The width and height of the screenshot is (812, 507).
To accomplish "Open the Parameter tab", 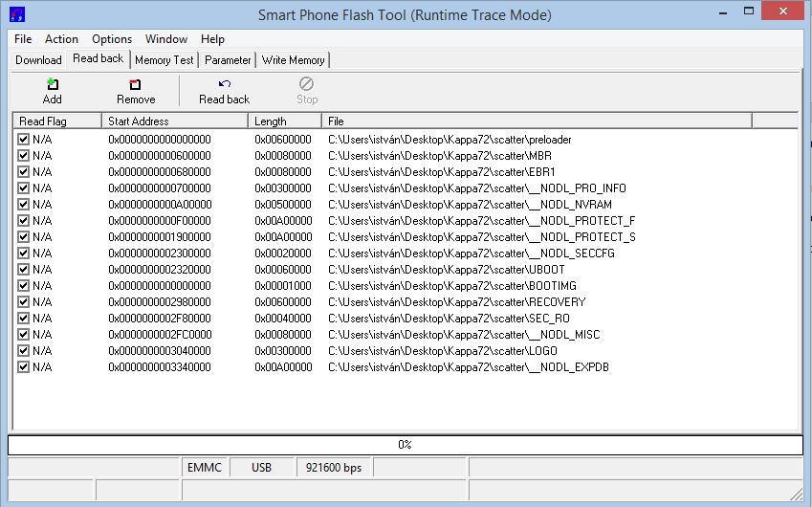I will point(228,60).
